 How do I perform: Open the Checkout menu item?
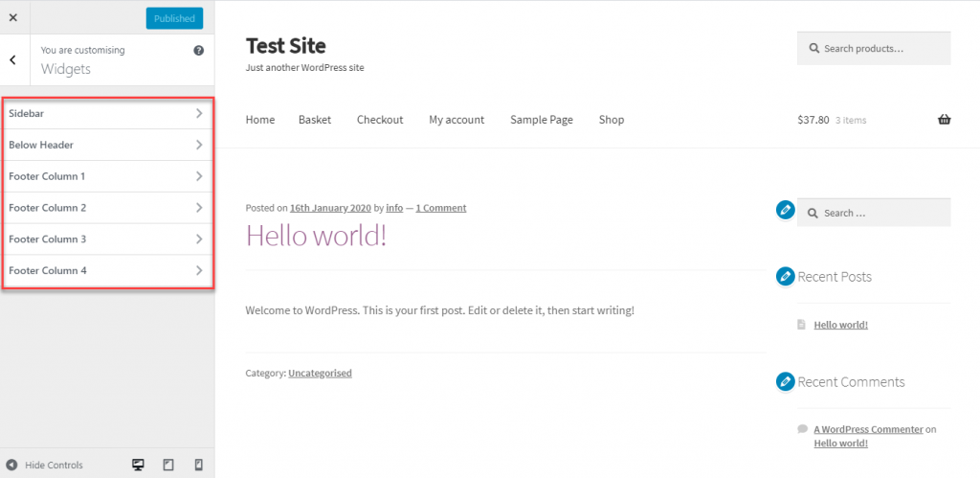pyautogui.click(x=380, y=120)
